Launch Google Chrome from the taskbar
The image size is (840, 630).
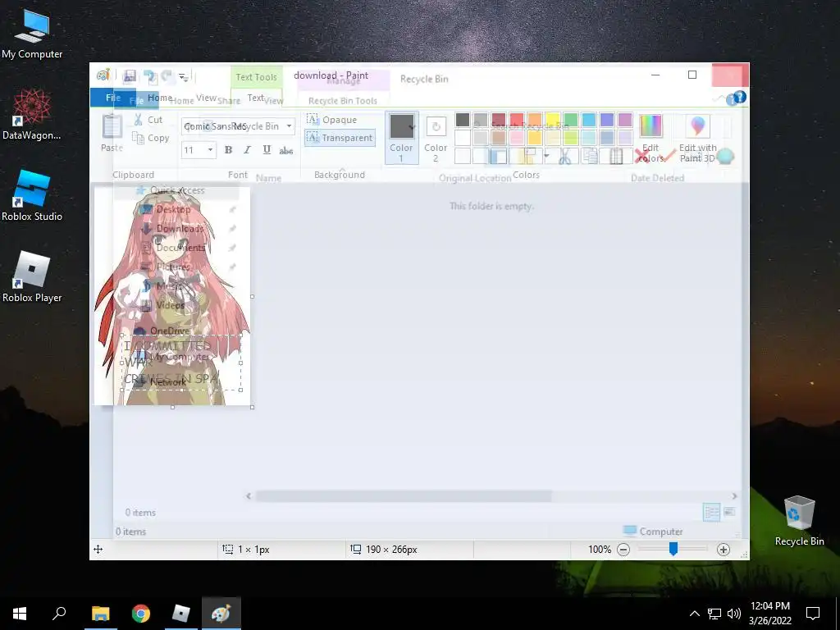141,614
